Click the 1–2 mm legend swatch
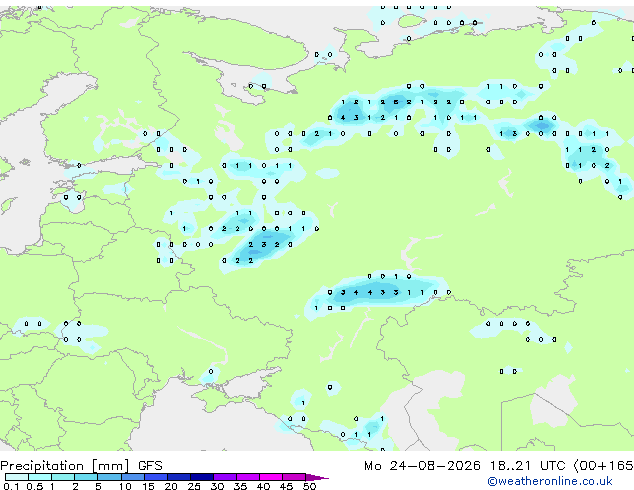 [x=63, y=477]
